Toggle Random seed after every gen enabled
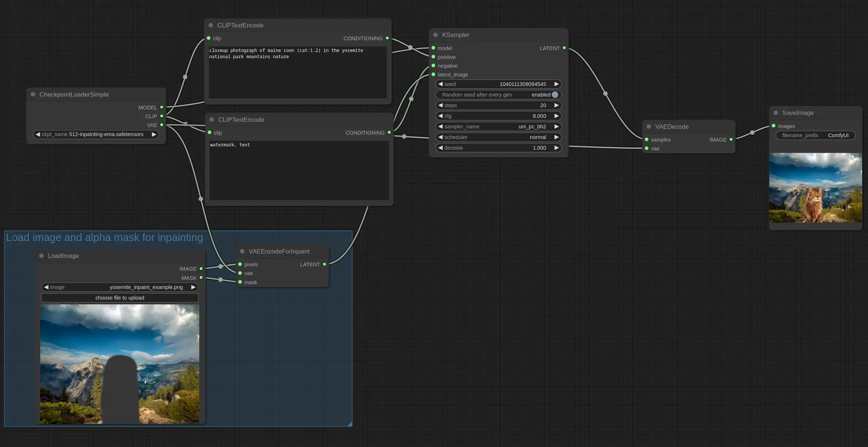Viewport: 868px width, 447px height. 555,95
